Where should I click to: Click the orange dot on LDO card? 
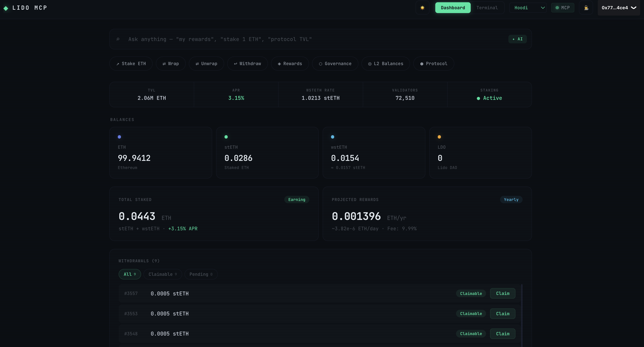(439, 137)
